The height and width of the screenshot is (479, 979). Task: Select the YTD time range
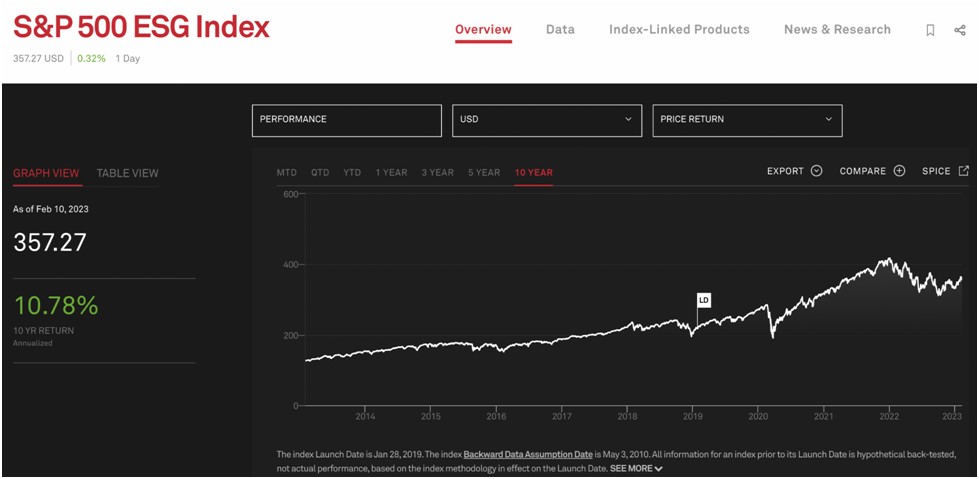352,172
